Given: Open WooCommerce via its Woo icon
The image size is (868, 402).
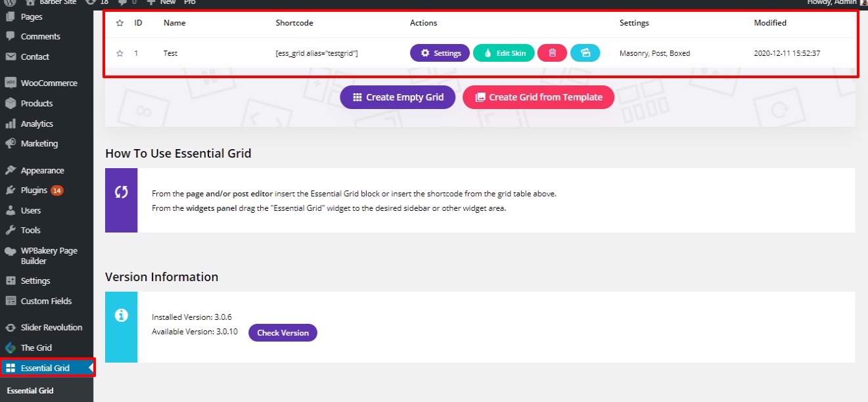Looking at the screenshot, I should pos(11,83).
